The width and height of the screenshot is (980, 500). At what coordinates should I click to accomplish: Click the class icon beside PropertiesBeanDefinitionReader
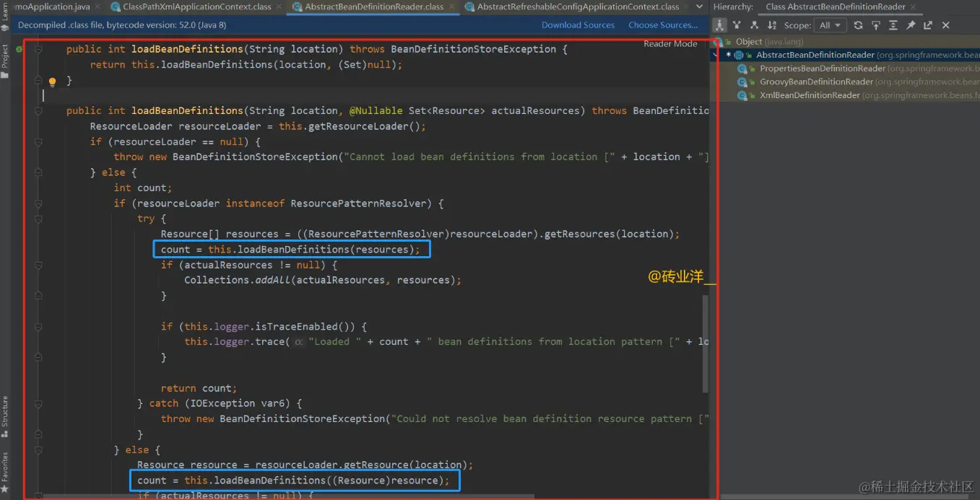point(742,69)
